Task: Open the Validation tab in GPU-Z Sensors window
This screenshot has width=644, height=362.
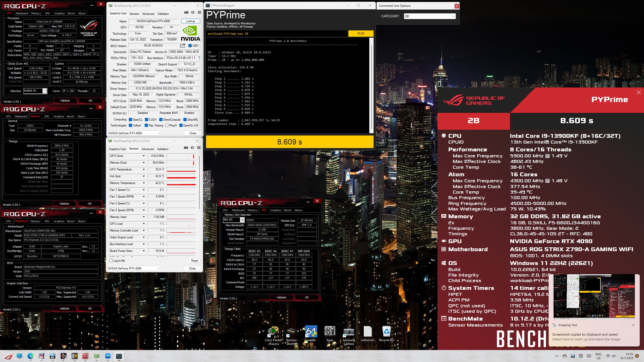Action: coord(163,149)
